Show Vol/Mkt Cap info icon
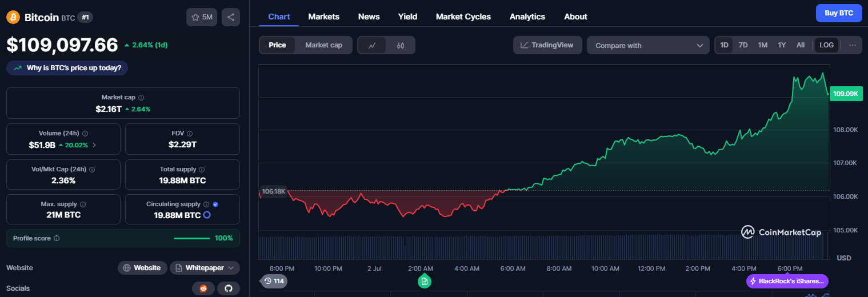 click(92, 170)
